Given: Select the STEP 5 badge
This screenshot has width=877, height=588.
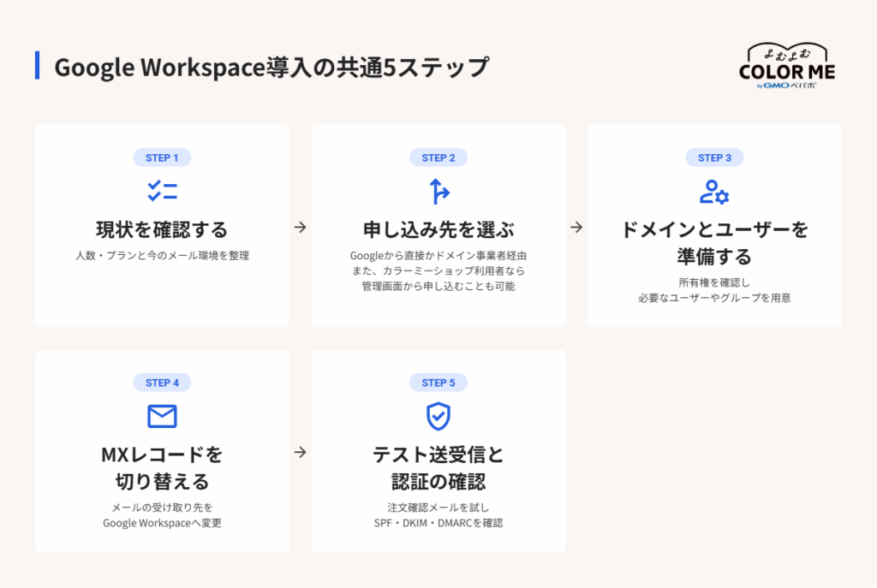Looking at the screenshot, I should [438, 383].
